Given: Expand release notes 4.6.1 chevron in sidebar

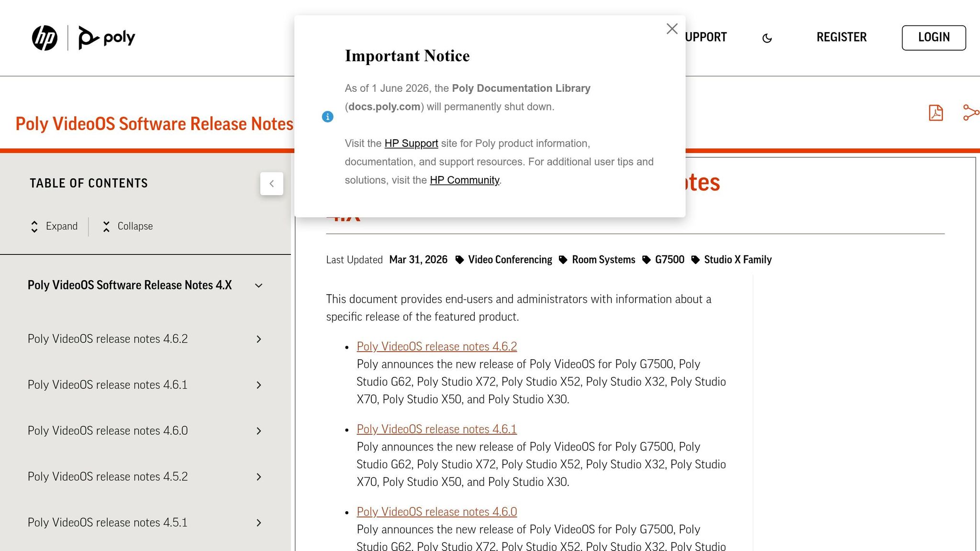Looking at the screenshot, I should 259,385.
